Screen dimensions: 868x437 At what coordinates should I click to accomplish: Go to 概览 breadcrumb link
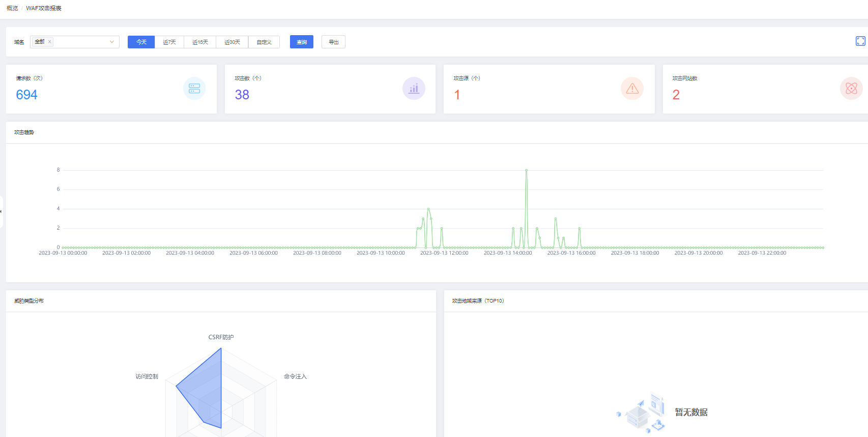click(x=12, y=8)
